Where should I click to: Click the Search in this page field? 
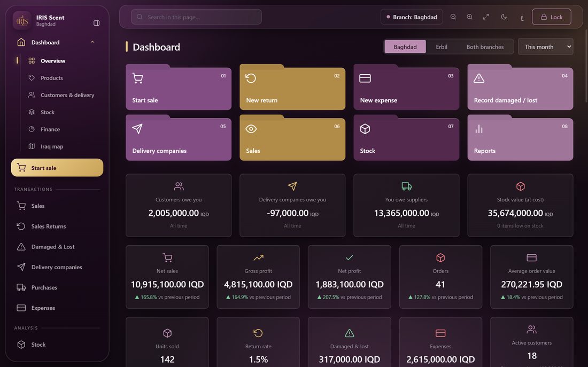pos(196,17)
